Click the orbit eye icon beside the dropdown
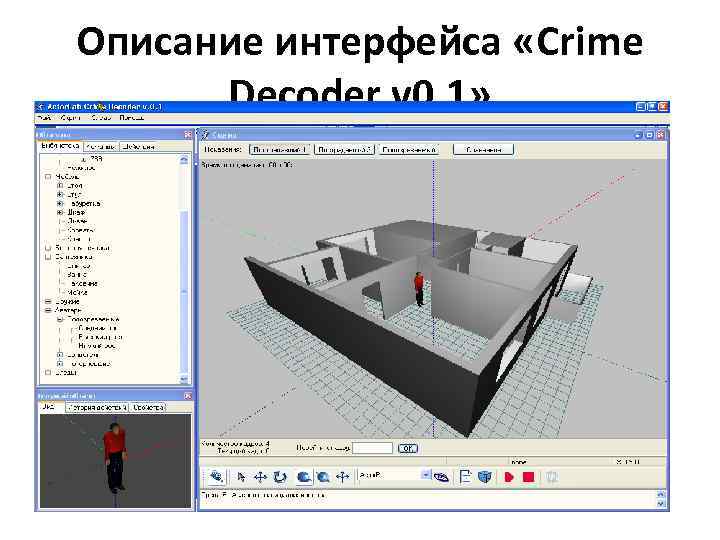Screen dimensions: 720x540 tap(441, 478)
